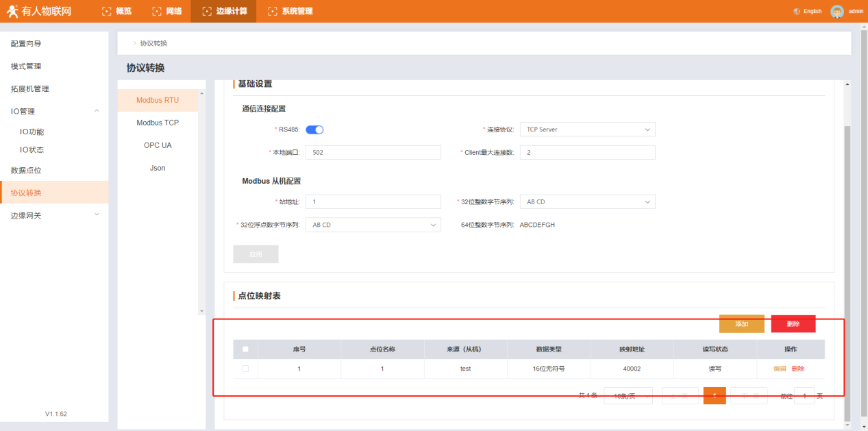Tick the checkbox for the test row

coord(245,369)
